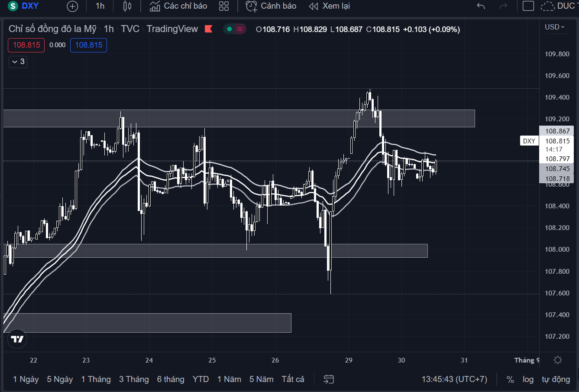The height and width of the screenshot is (392, 579).
Task: Open DUC cloud layout menu
Action: click(559, 6)
